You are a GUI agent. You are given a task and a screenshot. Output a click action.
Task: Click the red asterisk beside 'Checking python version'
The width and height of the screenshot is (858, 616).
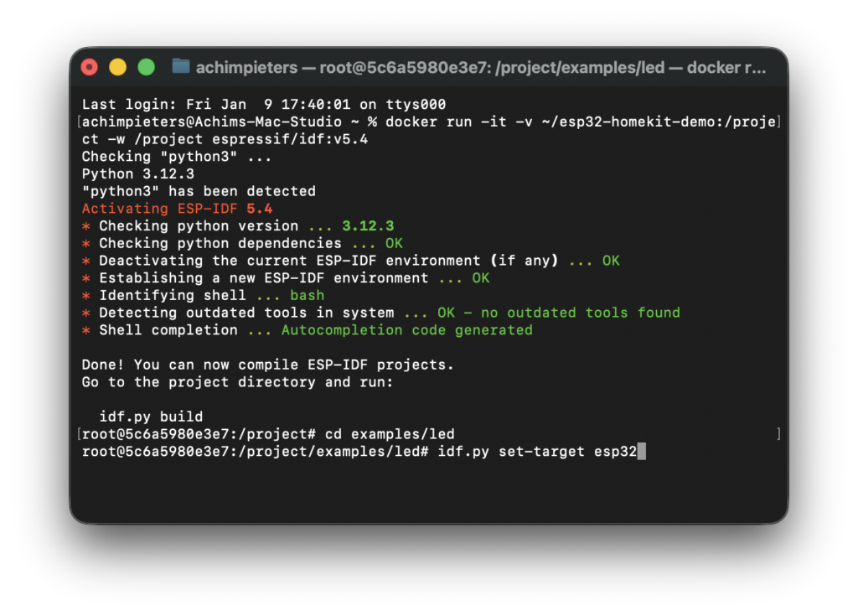point(86,226)
